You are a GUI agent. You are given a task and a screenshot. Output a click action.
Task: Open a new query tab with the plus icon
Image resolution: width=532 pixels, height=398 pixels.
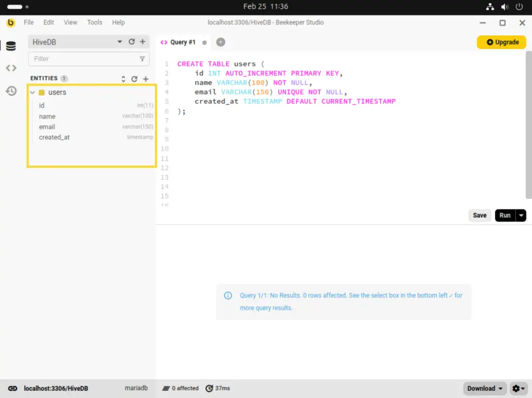pyautogui.click(x=220, y=42)
